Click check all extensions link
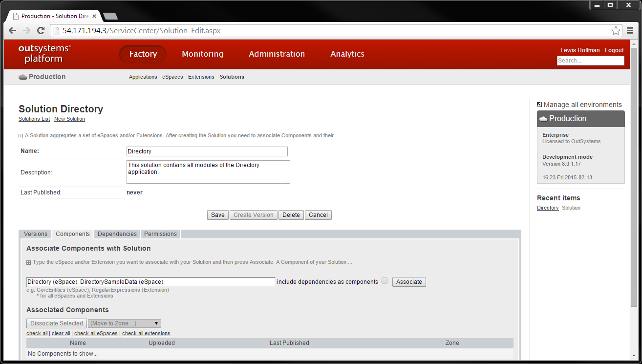The height and width of the screenshot is (364, 642). tap(146, 333)
